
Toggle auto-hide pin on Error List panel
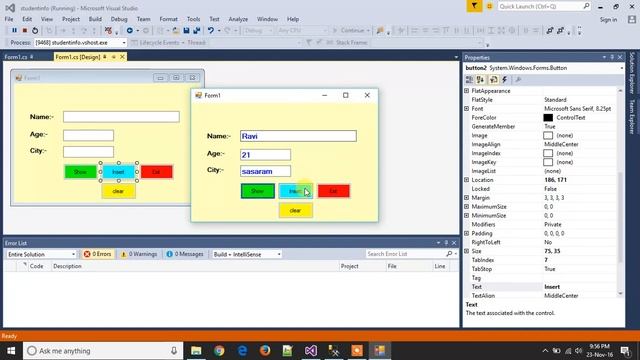(x=446, y=242)
